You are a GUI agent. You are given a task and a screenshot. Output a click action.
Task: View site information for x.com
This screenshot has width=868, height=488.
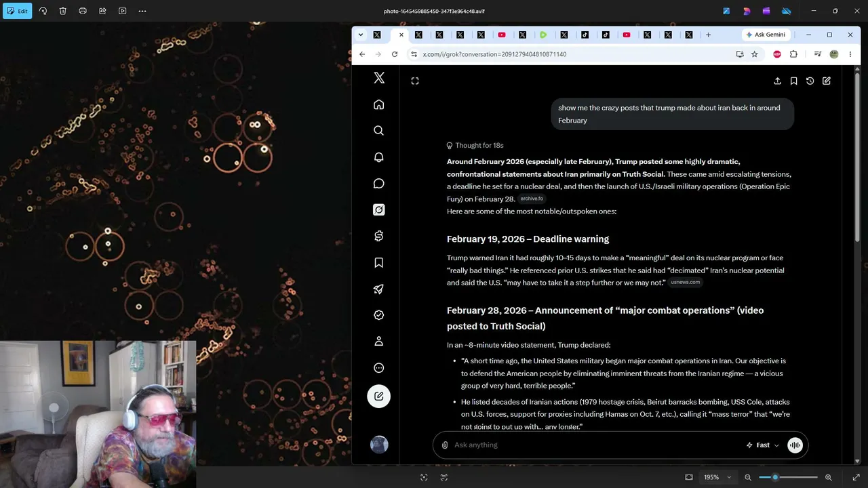click(x=414, y=54)
